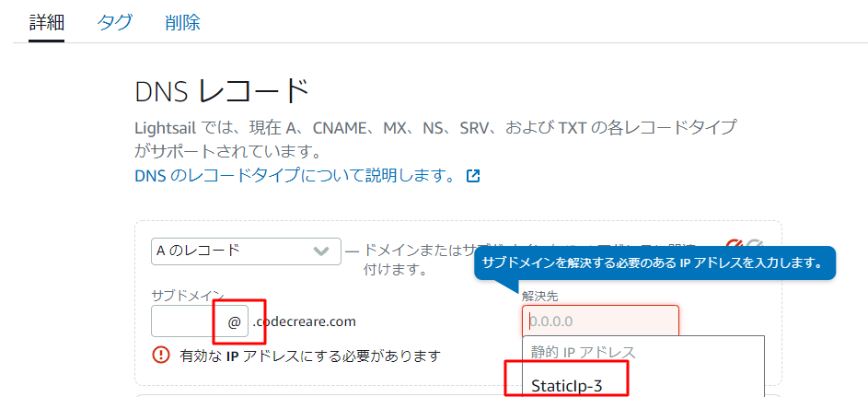Click the Lightsail supported record types description
Screen dimensions: 868x397
pos(434,138)
